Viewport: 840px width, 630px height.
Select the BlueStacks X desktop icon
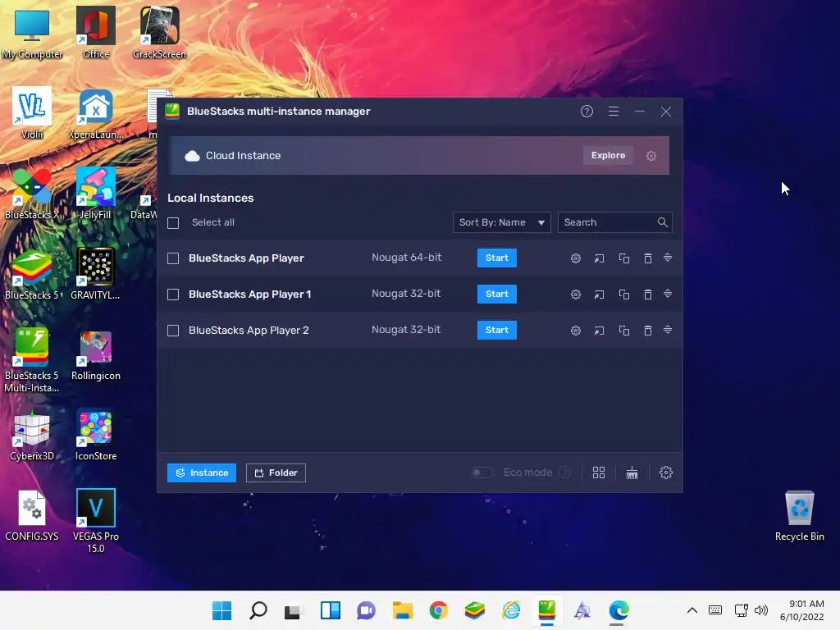point(32,194)
